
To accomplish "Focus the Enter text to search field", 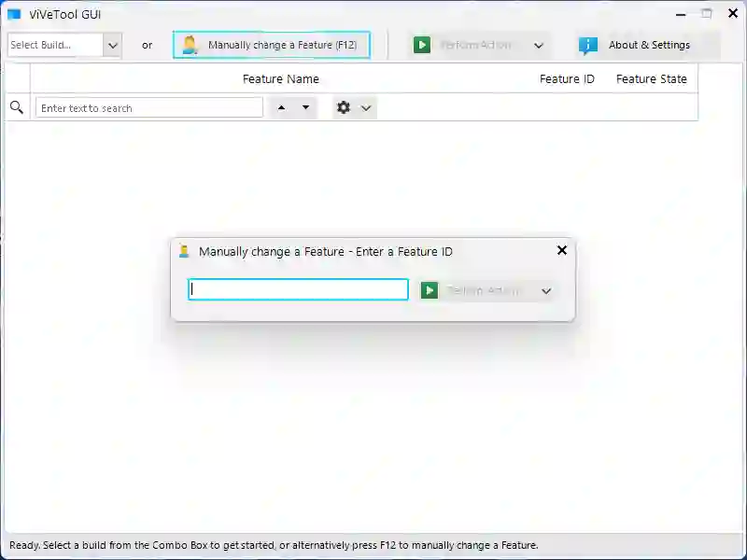I will 149,108.
